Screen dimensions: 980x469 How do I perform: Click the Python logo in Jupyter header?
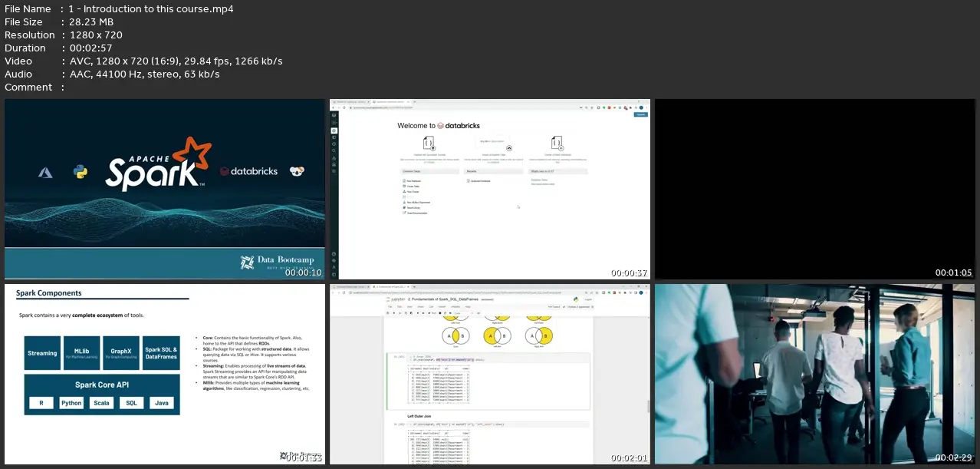(x=575, y=299)
